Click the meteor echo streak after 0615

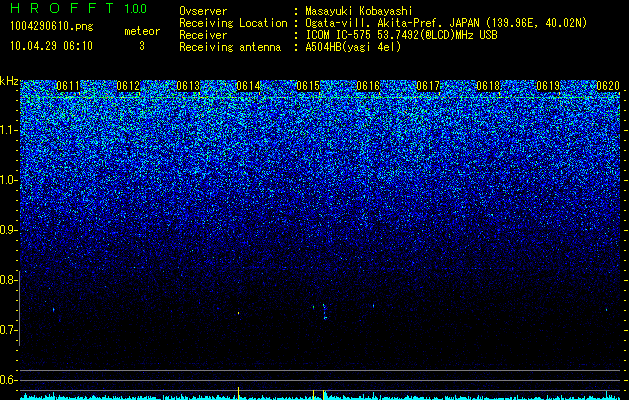pos(325,312)
